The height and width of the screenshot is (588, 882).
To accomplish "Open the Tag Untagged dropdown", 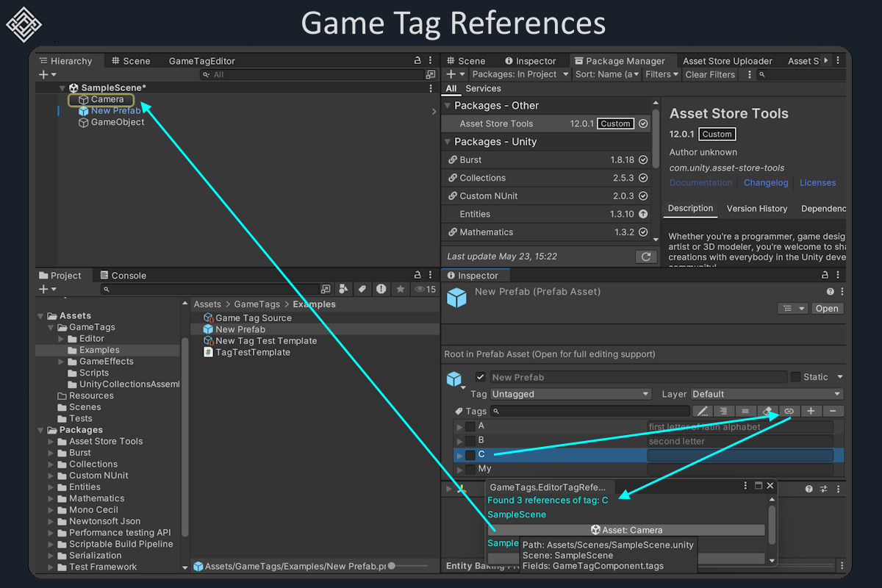I will 571,394.
